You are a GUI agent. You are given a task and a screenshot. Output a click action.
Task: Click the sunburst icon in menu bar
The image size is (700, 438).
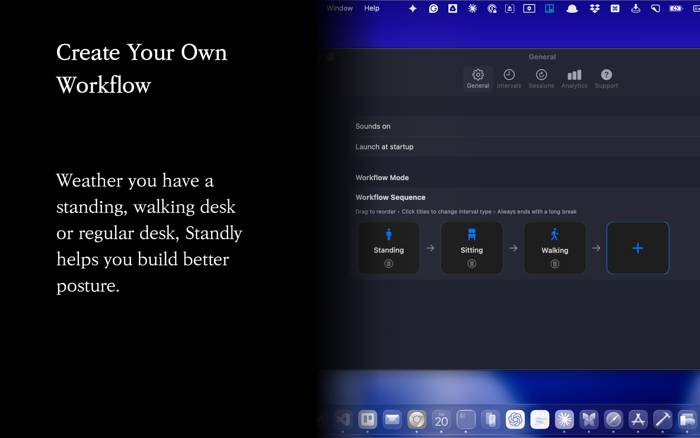click(x=472, y=8)
